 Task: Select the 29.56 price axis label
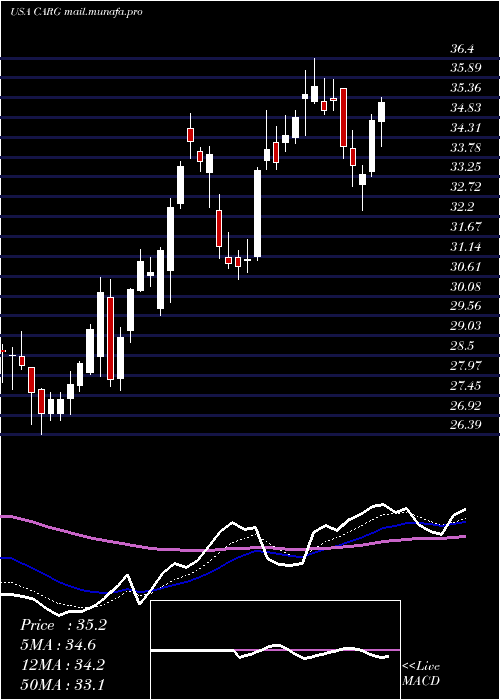coord(465,306)
